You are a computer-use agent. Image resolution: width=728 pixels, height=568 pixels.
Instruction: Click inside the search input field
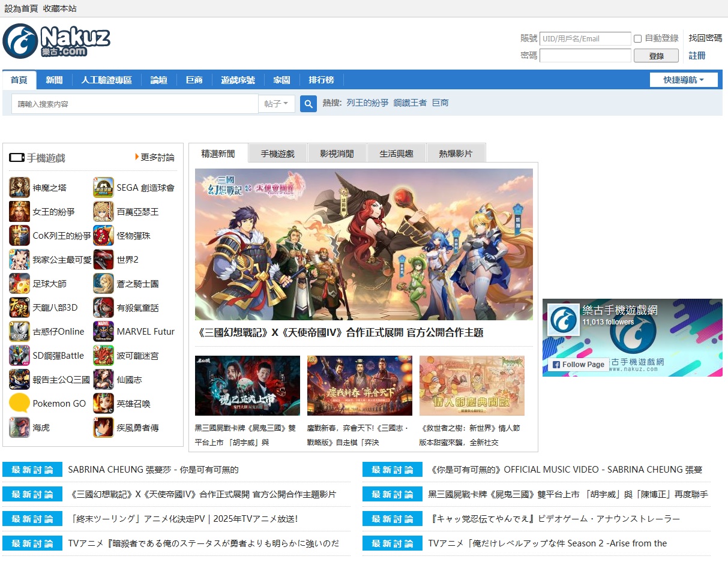coord(132,103)
